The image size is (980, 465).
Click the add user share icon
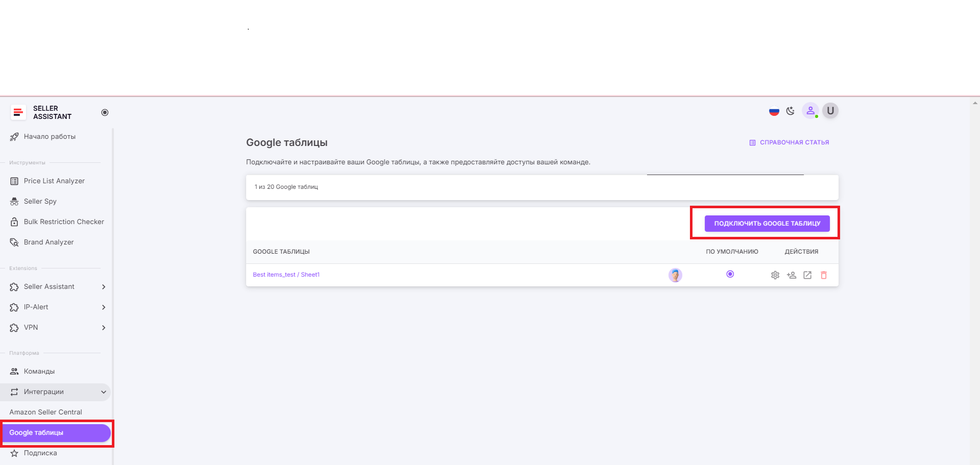coord(791,275)
